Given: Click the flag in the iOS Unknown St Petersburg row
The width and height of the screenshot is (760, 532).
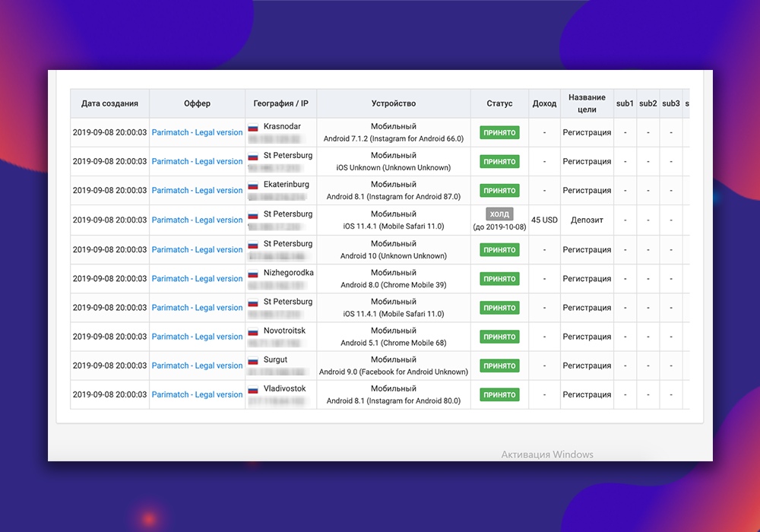Looking at the screenshot, I should coord(253,157).
